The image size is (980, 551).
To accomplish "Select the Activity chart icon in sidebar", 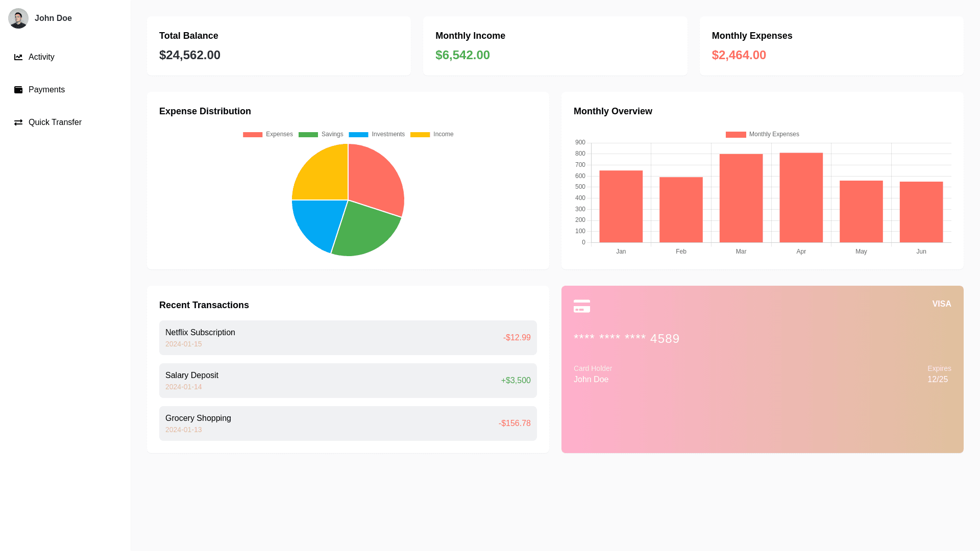I will pyautogui.click(x=18, y=57).
